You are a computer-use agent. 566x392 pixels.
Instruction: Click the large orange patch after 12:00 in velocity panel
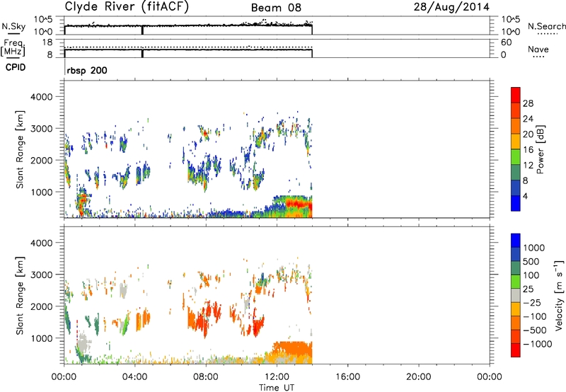click(x=293, y=350)
